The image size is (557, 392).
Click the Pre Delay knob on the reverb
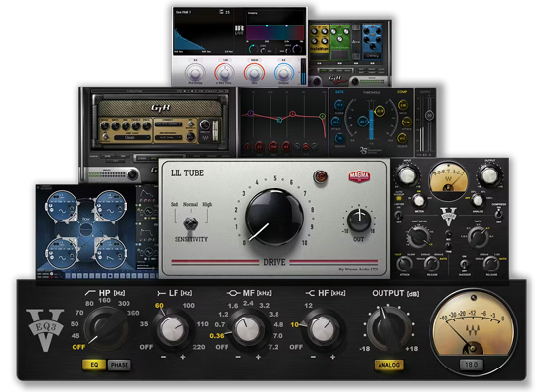[x=196, y=73]
